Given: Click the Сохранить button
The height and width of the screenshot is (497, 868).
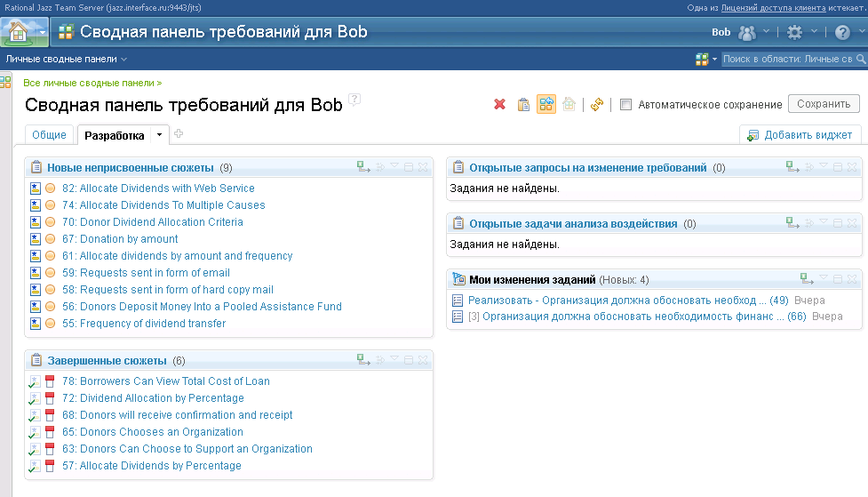Looking at the screenshot, I should tap(824, 104).
